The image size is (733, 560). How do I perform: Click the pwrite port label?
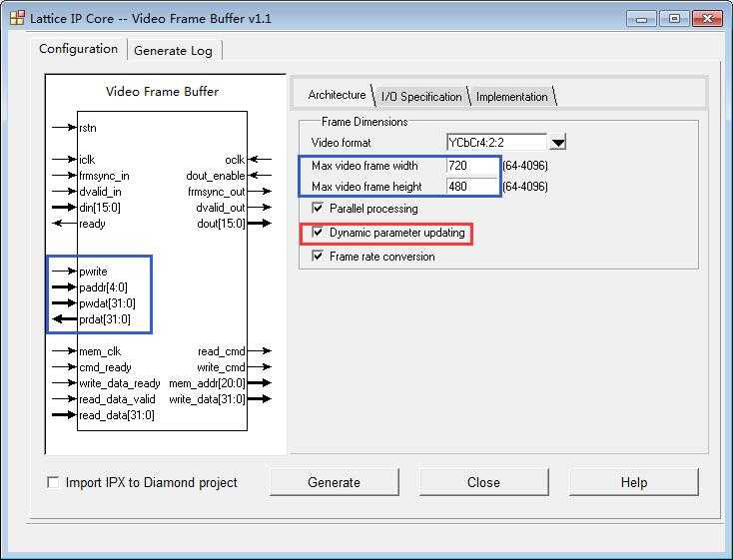tap(93, 272)
